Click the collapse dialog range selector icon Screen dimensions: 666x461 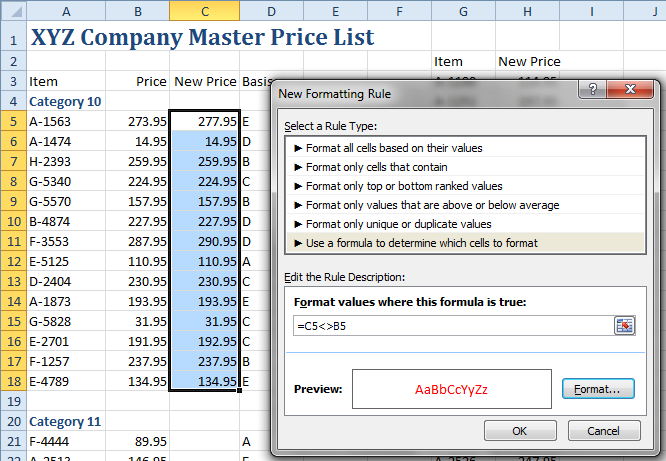625,325
